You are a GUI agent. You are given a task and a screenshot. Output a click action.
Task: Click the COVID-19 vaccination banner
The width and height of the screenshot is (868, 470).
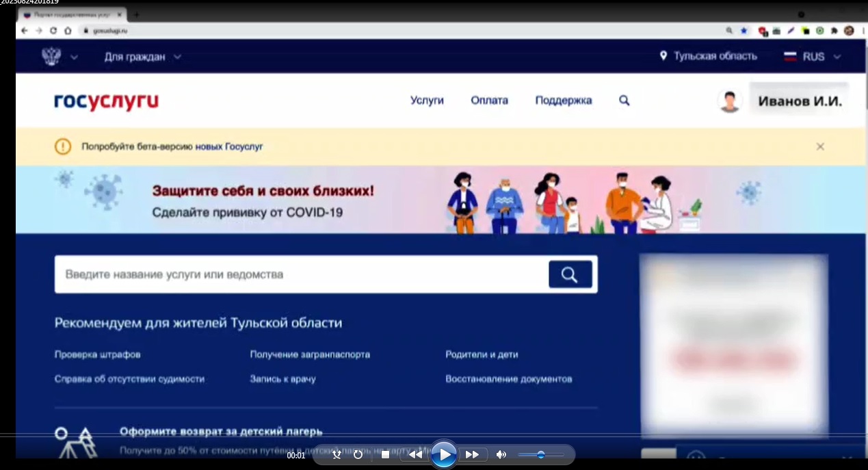click(x=441, y=200)
